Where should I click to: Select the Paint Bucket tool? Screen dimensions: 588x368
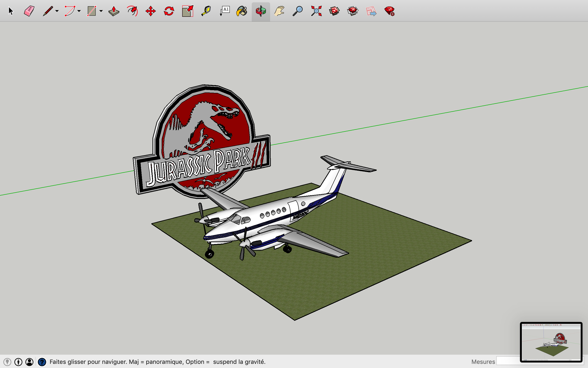pos(242,11)
